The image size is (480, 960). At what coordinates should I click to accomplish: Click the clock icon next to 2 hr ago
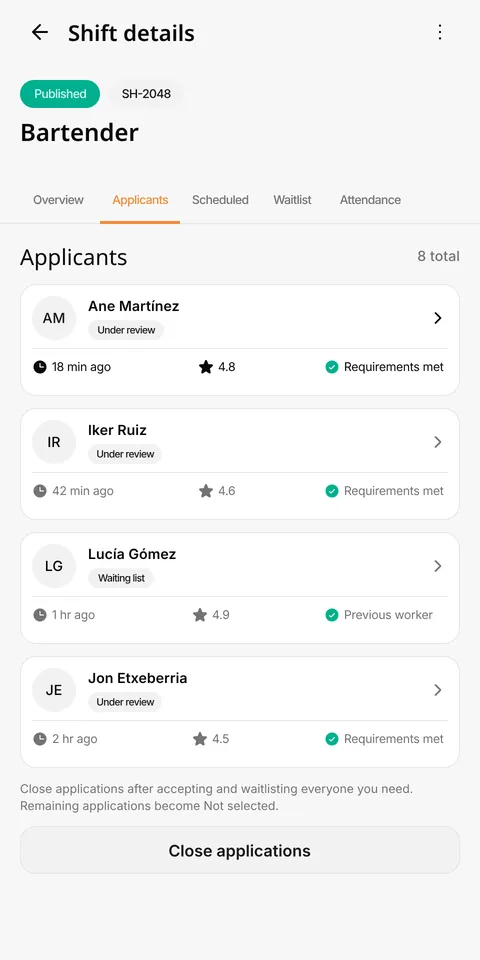[40, 739]
